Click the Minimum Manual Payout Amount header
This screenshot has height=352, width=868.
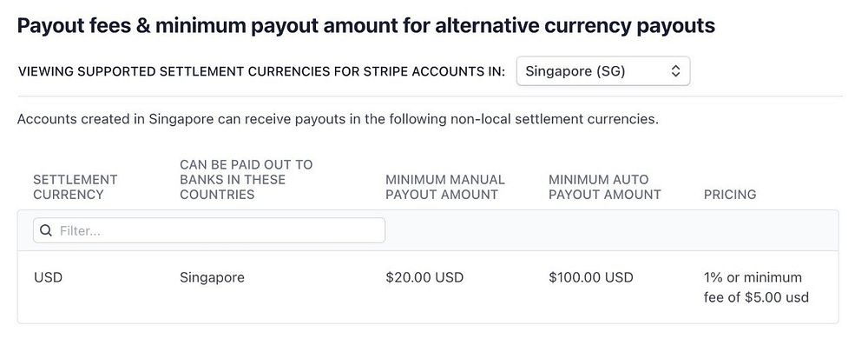click(444, 187)
